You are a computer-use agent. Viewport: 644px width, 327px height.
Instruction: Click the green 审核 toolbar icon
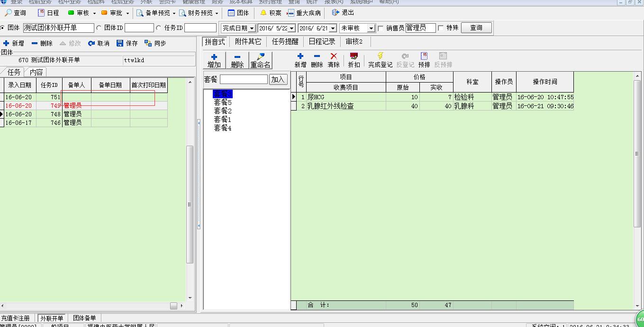click(71, 13)
